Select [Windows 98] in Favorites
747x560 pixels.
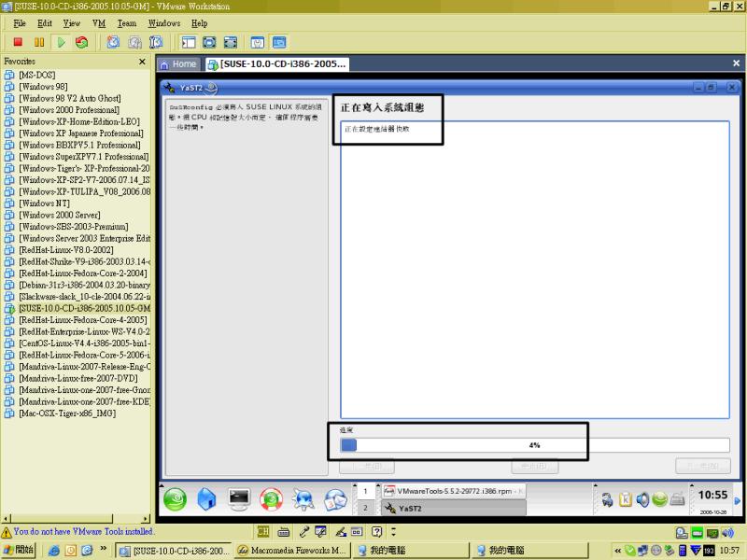coord(43,87)
